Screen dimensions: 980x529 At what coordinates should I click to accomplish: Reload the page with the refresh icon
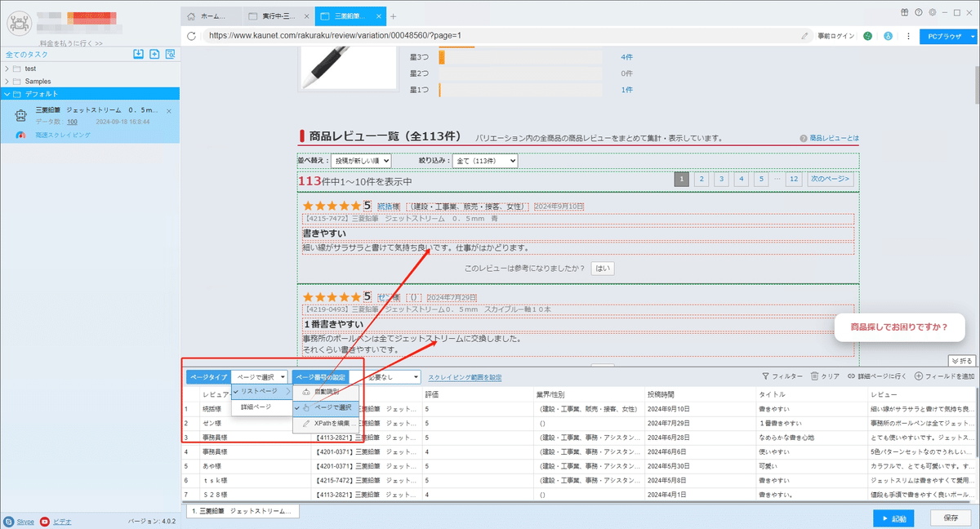191,35
